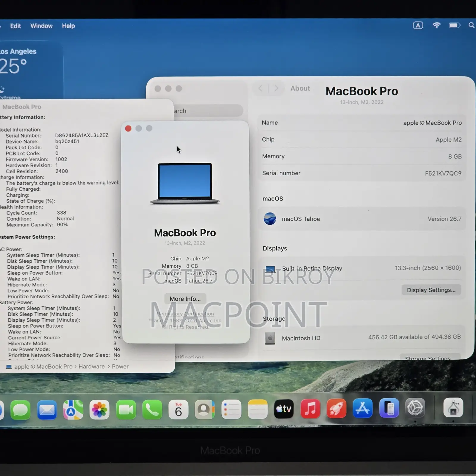Click the macOS Tahoe version row
This screenshot has height=476, width=476.
click(x=362, y=219)
